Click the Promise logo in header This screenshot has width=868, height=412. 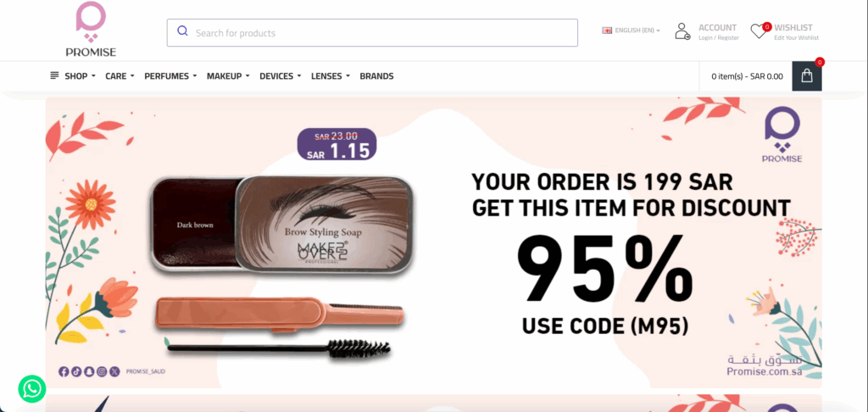[x=91, y=29]
